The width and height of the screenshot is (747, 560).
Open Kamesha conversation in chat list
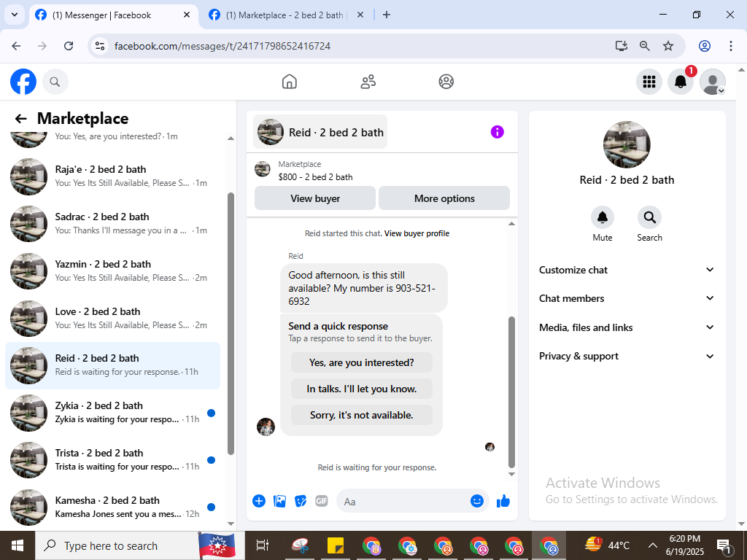coord(112,507)
